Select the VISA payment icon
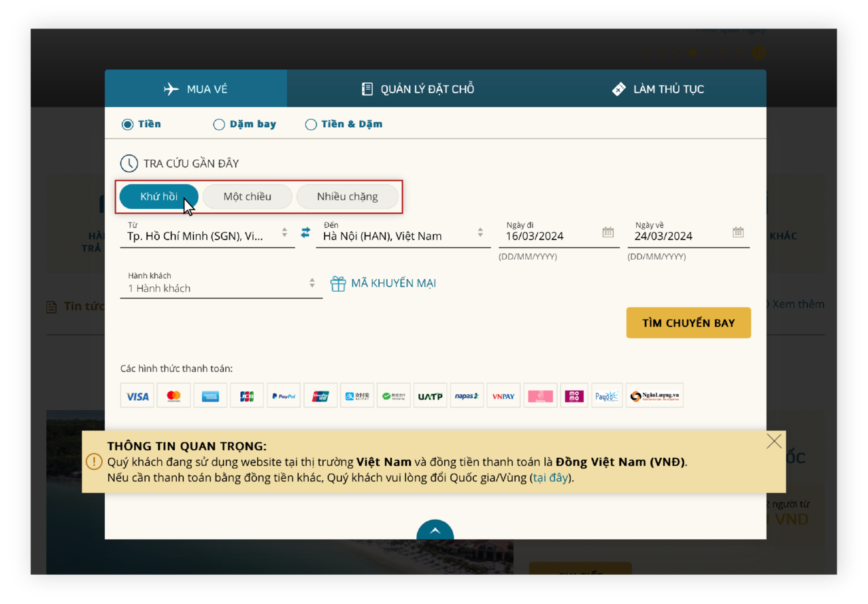868x604 pixels. point(137,395)
